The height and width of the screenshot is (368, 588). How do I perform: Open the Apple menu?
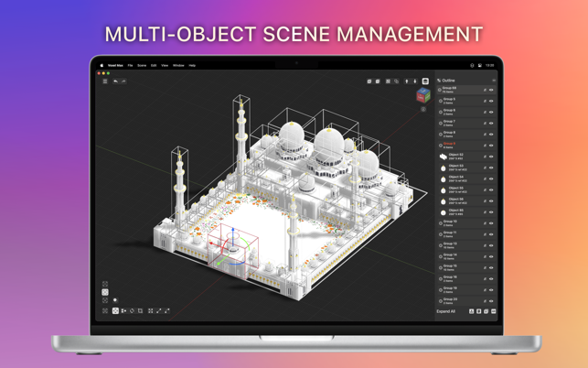click(102, 65)
